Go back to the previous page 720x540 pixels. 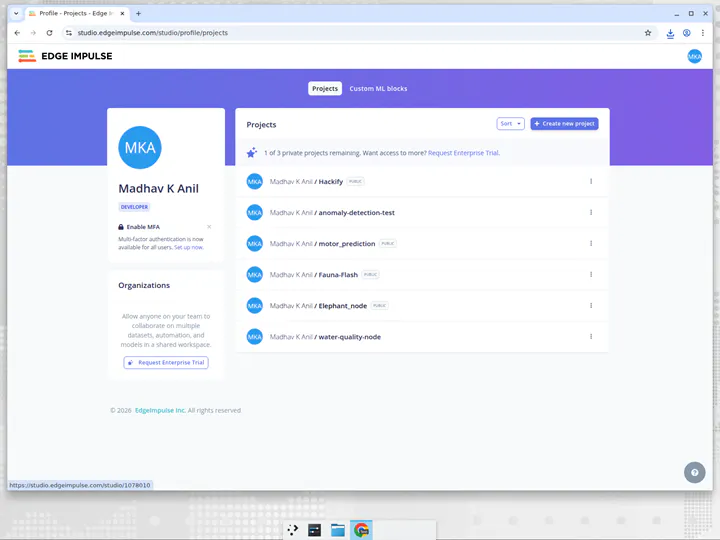point(17,33)
